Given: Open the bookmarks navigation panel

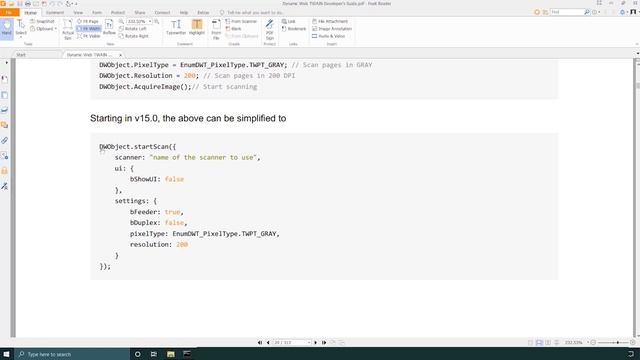Looking at the screenshot, I should point(4,80).
